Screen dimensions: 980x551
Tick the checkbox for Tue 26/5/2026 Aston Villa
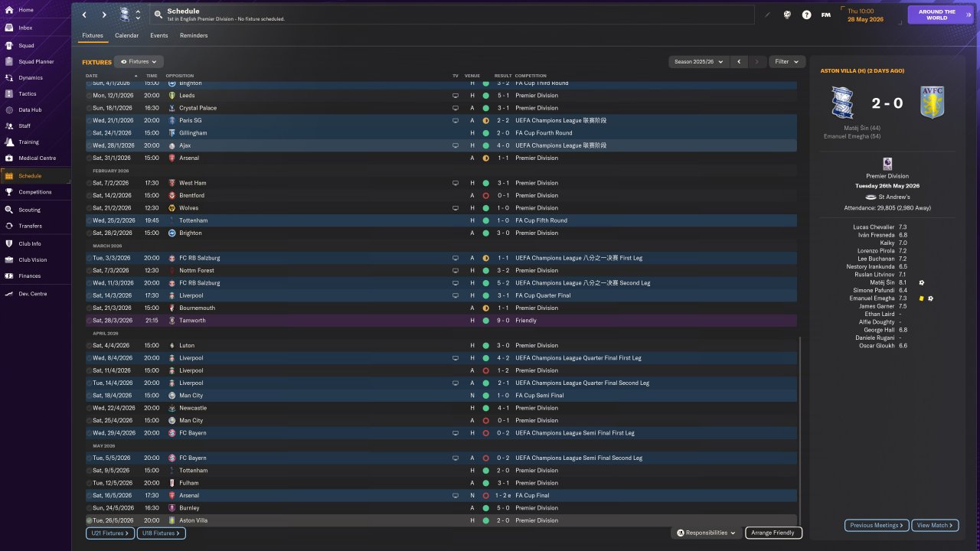pyautogui.click(x=89, y=520)
